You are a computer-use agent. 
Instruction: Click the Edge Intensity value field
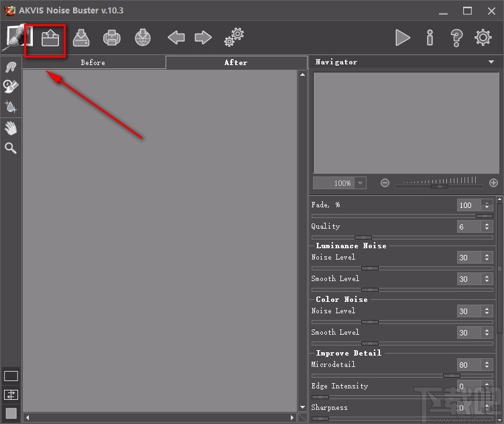(x=468, y=386)
